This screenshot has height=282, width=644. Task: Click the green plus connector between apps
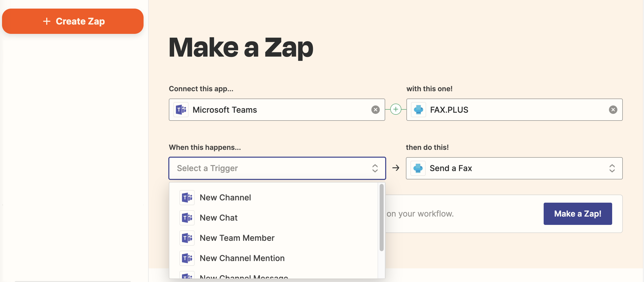pos(396,109)
